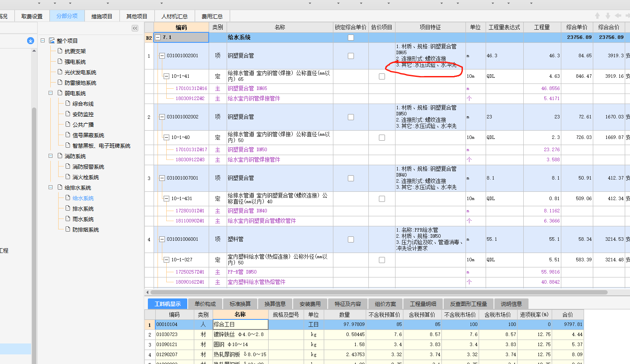Open the 人材机汇总 tab

(x=175, y=16)
